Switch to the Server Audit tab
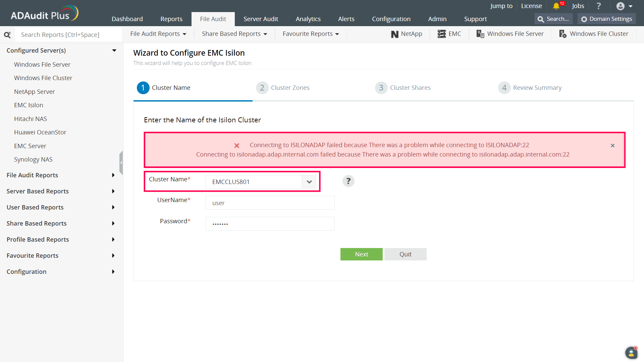This screenshot has height=362, width=644. pos(261,19)
